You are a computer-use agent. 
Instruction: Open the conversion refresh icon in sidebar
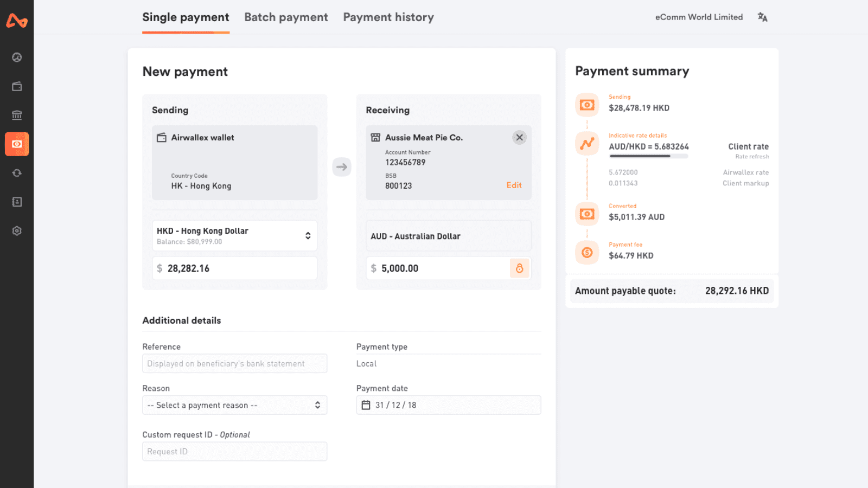tap(17, 173)
